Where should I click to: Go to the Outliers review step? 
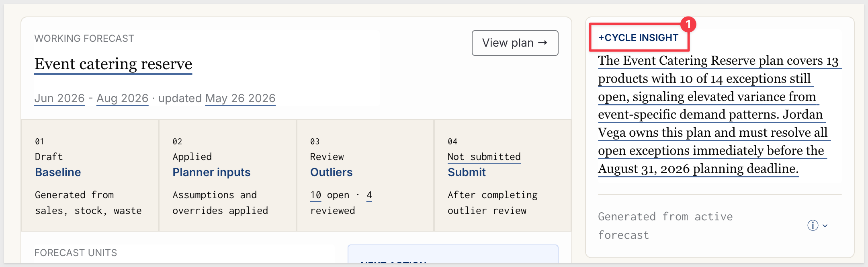pos(332,173)
